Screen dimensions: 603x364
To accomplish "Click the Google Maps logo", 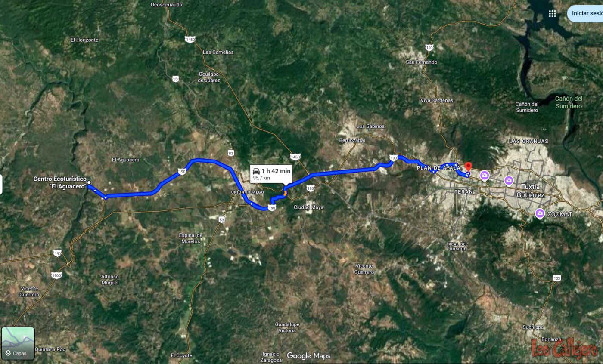I will 308,356.
